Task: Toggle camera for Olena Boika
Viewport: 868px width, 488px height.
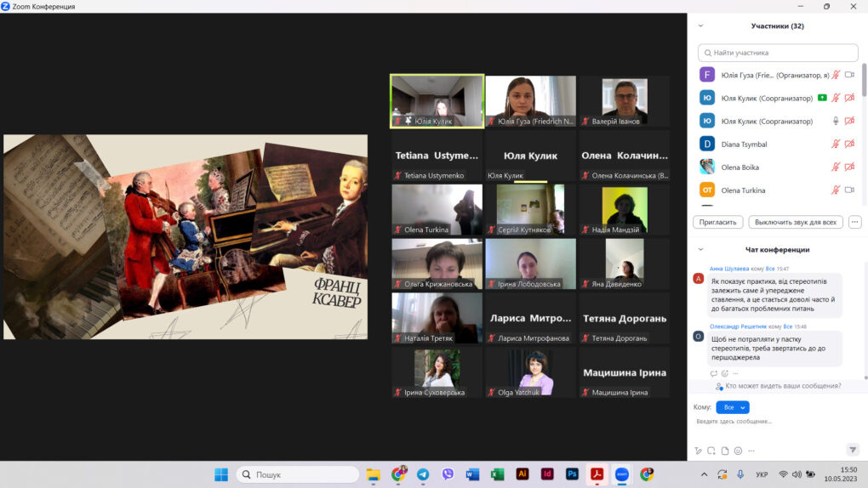Action: coord(850,167)
